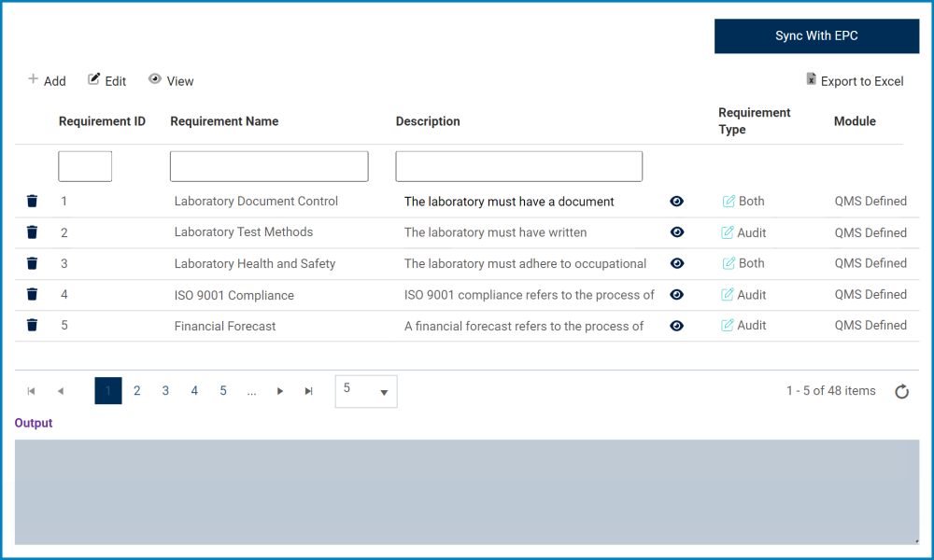Add a new requirement
This screenshot has width=934, height=560.
[x=47, y=81]
